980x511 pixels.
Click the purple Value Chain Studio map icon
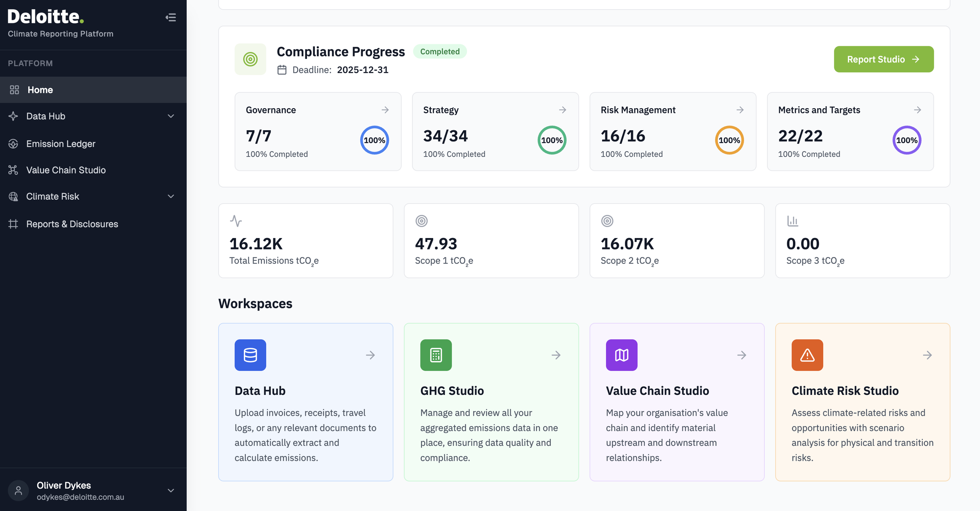point(622,355)
